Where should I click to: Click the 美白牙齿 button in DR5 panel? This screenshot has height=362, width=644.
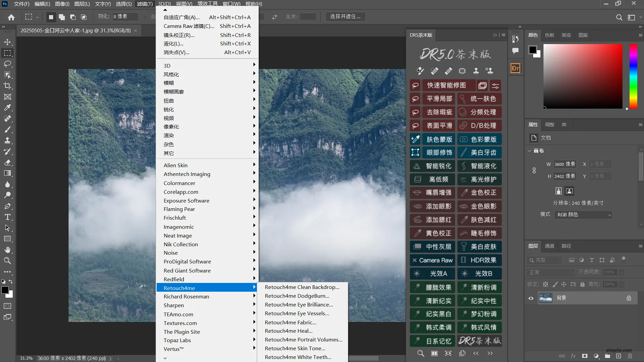click(479, 152)
